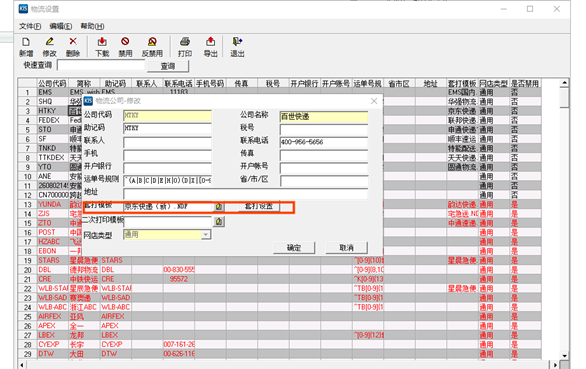The image size is (586, 369).
Task: Open the browse icon beside 套打模板 field
Action: (x=219, y=207)
